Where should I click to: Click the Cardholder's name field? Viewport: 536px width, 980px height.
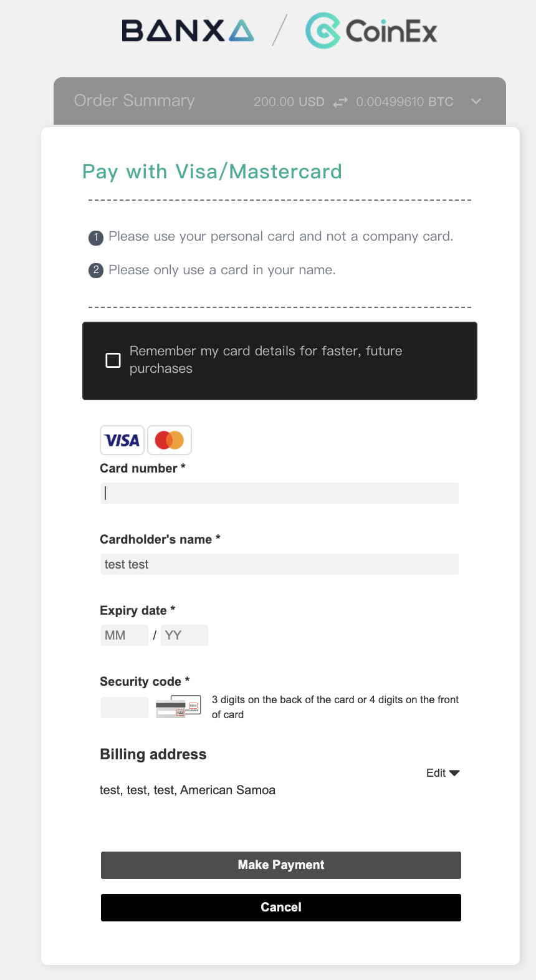tap(280, 564)
